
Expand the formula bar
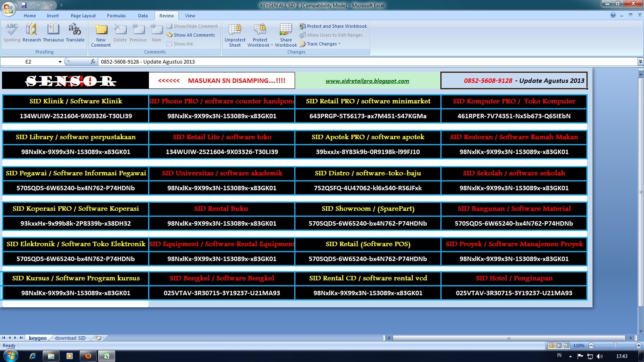point(640,62)
